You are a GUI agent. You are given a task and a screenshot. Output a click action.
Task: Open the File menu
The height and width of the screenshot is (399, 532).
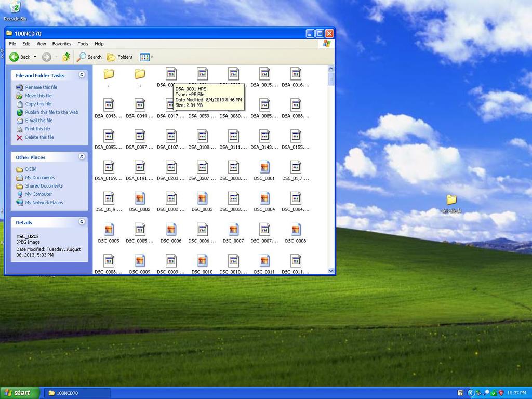tap(12, 44)
